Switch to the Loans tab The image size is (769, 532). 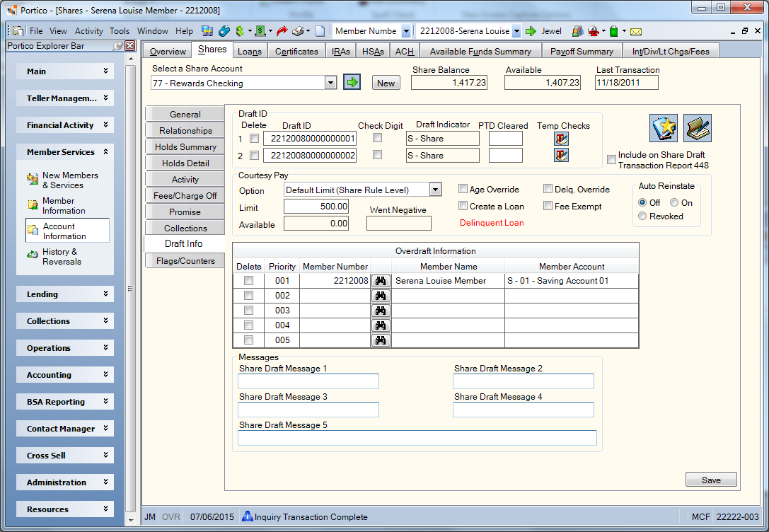(250, 51)
